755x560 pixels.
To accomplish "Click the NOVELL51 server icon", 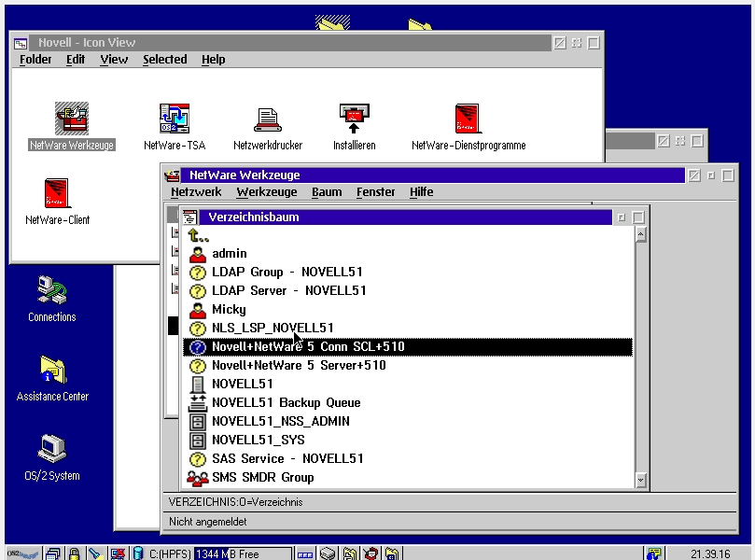I will pyautogui.click(x=198, y=385).
